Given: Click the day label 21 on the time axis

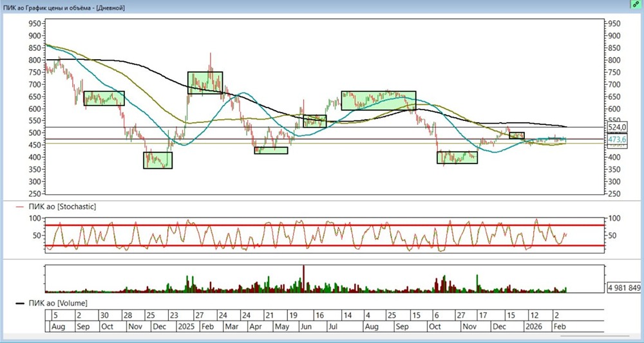Looking at the screenshot, I should tap(269, 316).
